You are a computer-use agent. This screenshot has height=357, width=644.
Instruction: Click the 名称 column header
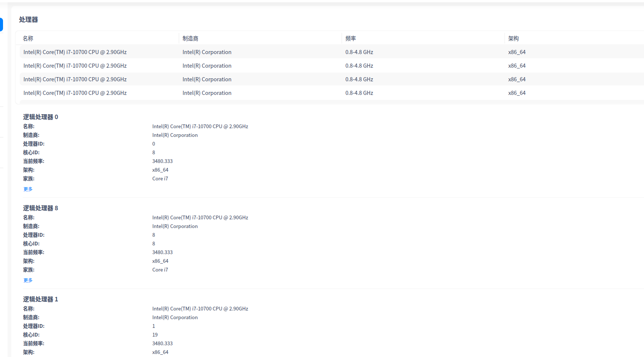(x=28, y=39)
